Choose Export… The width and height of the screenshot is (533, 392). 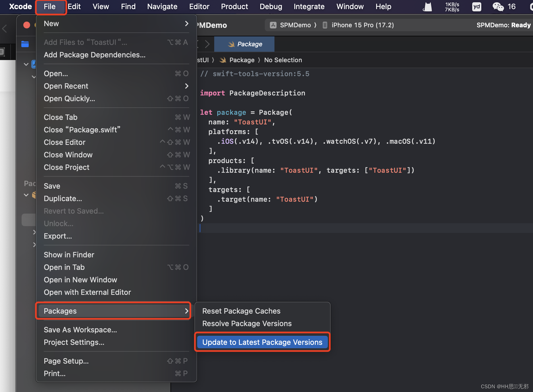pos(116,236)
